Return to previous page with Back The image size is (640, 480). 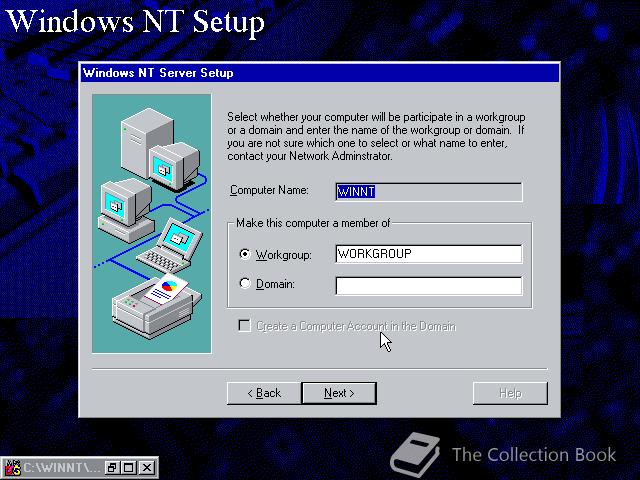point(264,393)
